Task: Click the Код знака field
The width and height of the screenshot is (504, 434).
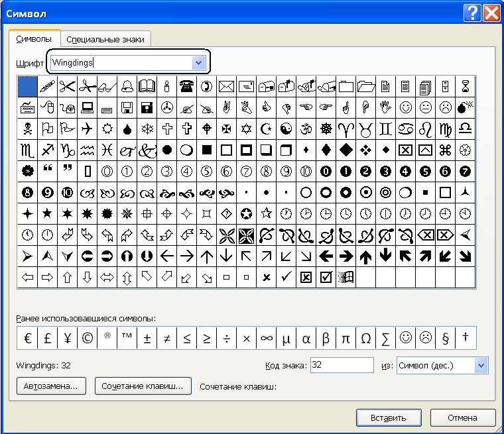Action: (342, 365)
